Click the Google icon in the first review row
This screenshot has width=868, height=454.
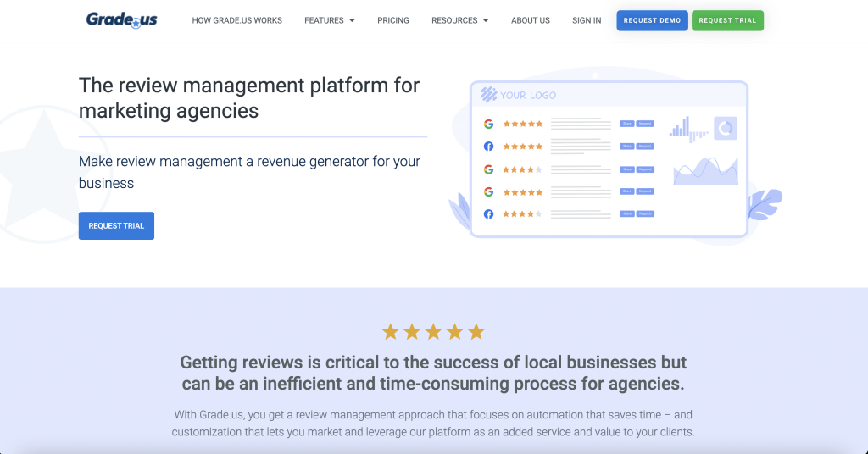click(489, 124)
